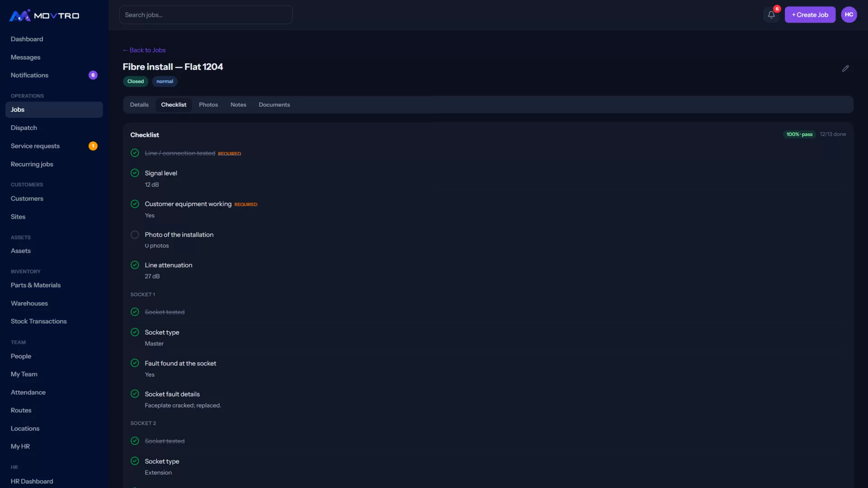
Task: Toggle Fault found at the socket check
Action: pyautogui.click(x=135, y=363)
